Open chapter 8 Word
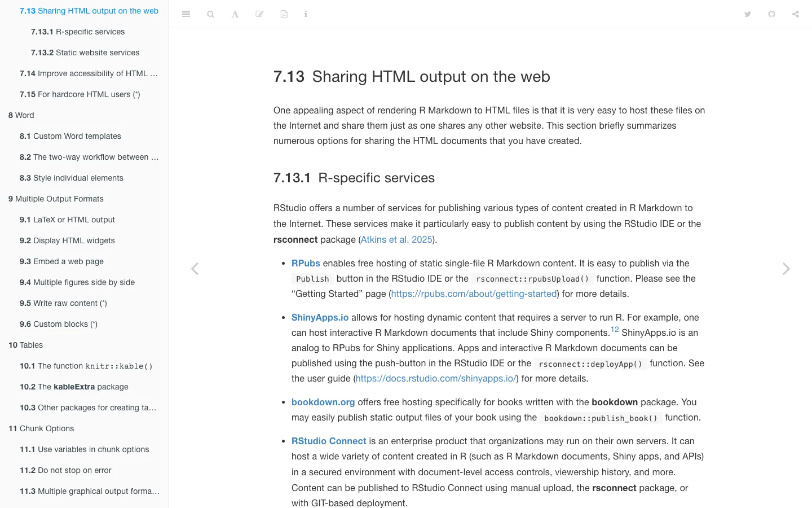 pos(21,115)
